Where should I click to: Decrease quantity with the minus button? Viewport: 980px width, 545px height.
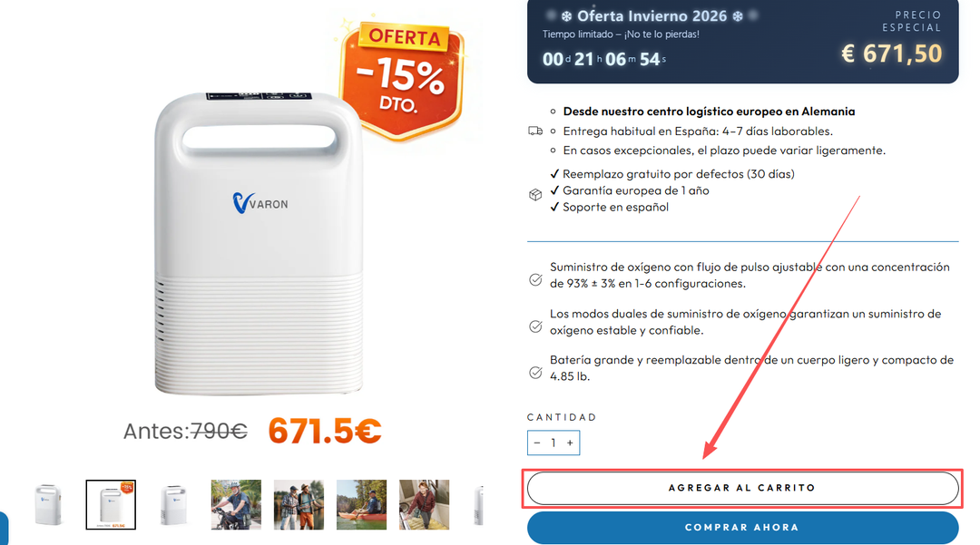537,443
